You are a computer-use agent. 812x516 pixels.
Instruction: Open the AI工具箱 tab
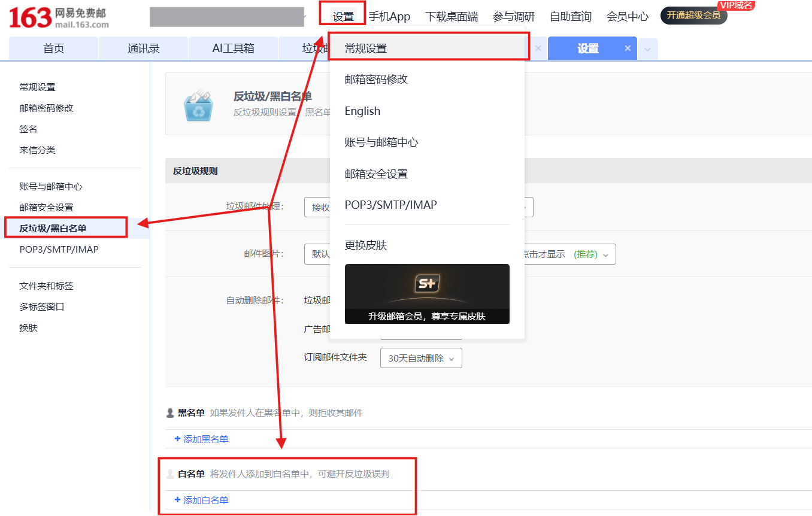[233, 48]
